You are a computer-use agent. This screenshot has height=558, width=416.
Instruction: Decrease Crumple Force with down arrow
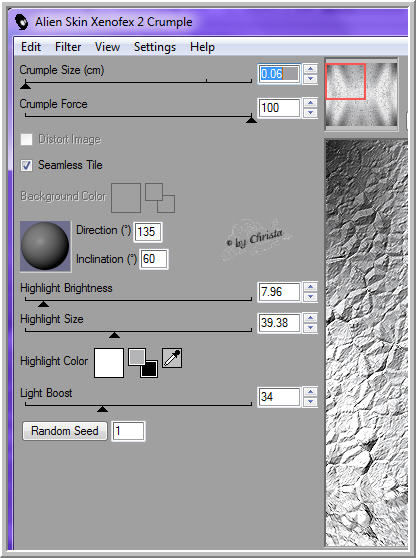pos(311,113)
